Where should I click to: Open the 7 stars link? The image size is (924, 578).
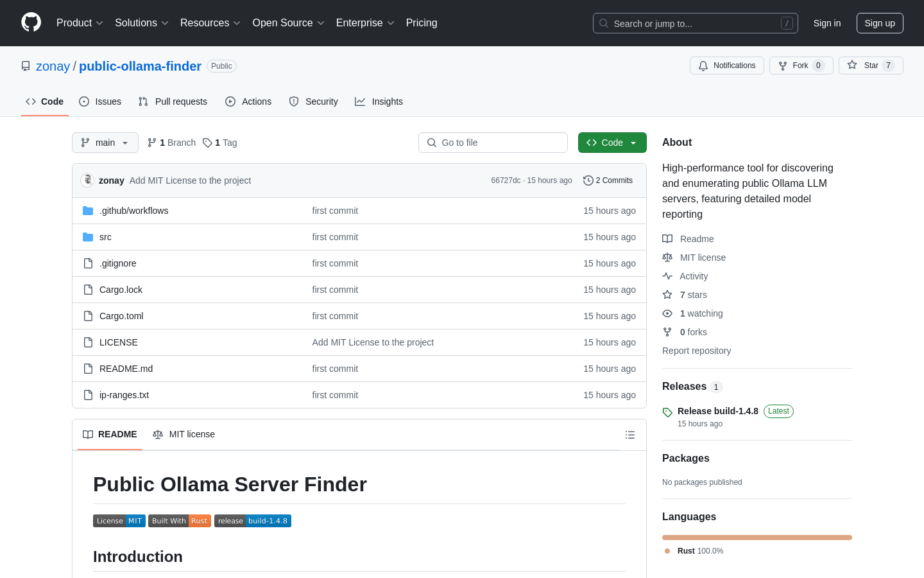click(x=693, y=295)
